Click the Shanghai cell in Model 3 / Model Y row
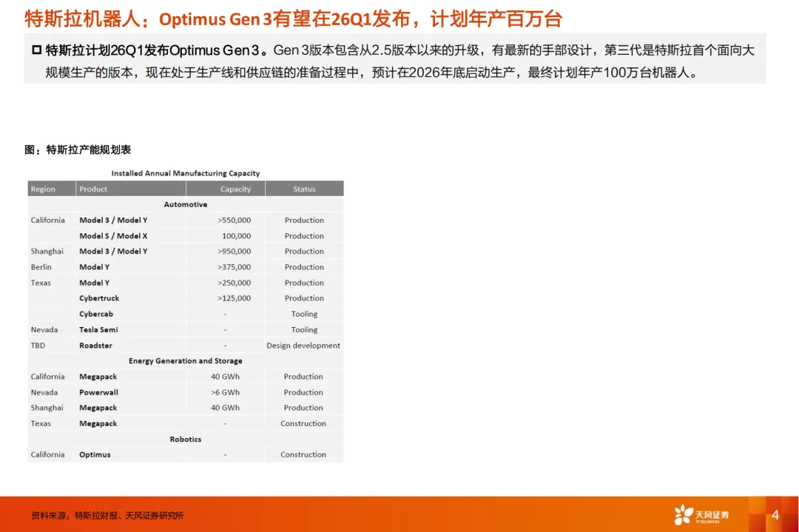The width and height of the screenshot is (799, 532). pos(47,252)
